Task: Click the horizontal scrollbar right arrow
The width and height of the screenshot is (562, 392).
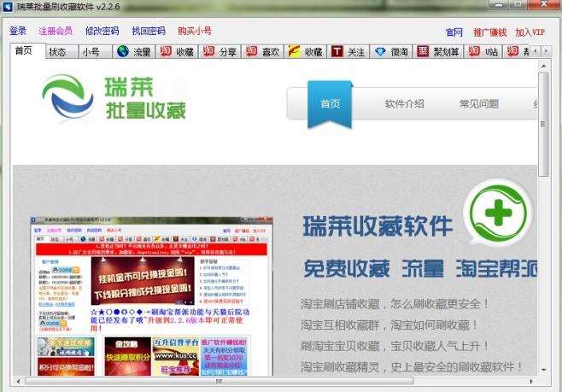Action: click(x=531, y=381)
